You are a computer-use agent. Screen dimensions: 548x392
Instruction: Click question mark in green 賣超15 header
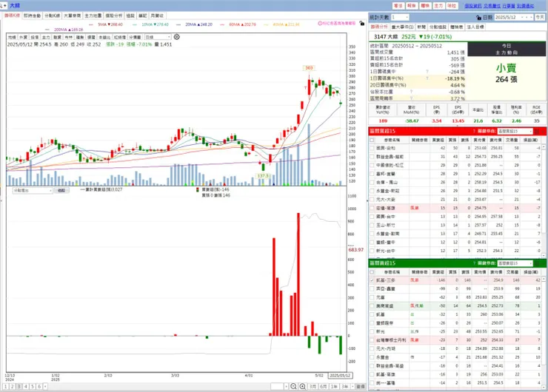click(x=474, y=263)
